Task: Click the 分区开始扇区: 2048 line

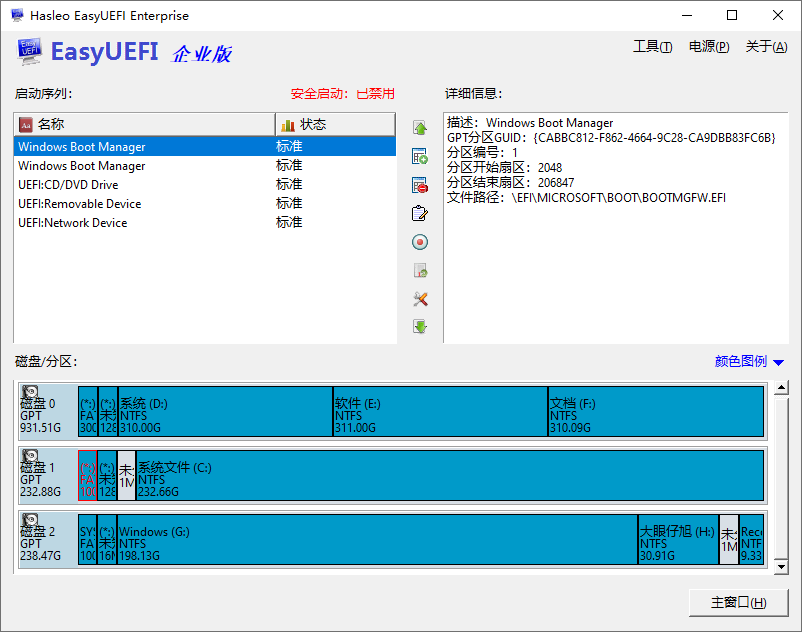Action: (x=504, y=168)
